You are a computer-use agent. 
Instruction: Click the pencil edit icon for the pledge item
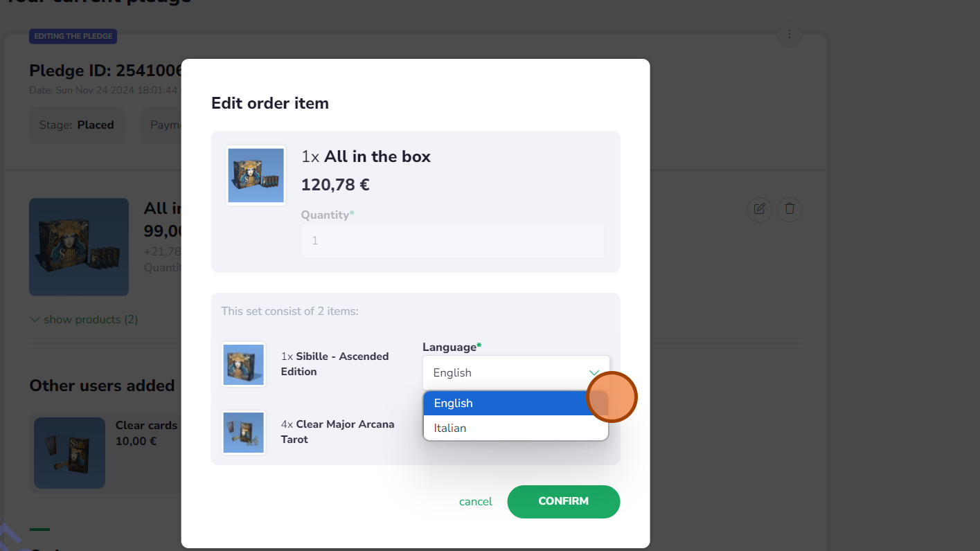pos(759,208)
